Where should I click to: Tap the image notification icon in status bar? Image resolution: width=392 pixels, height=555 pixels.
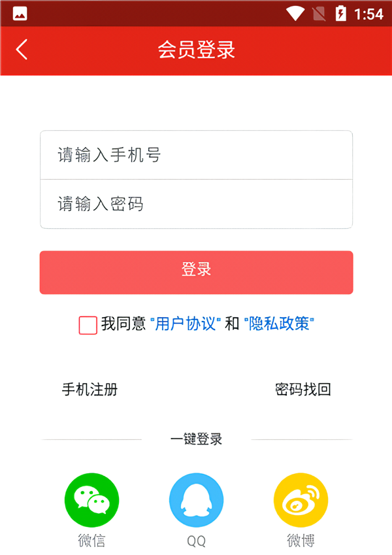click(20, 13)
